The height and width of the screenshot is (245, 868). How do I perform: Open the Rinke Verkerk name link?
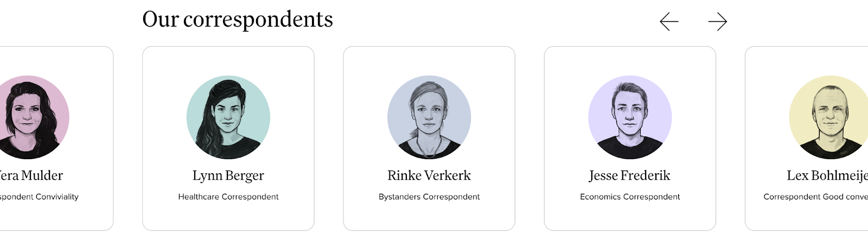(429, 175)
